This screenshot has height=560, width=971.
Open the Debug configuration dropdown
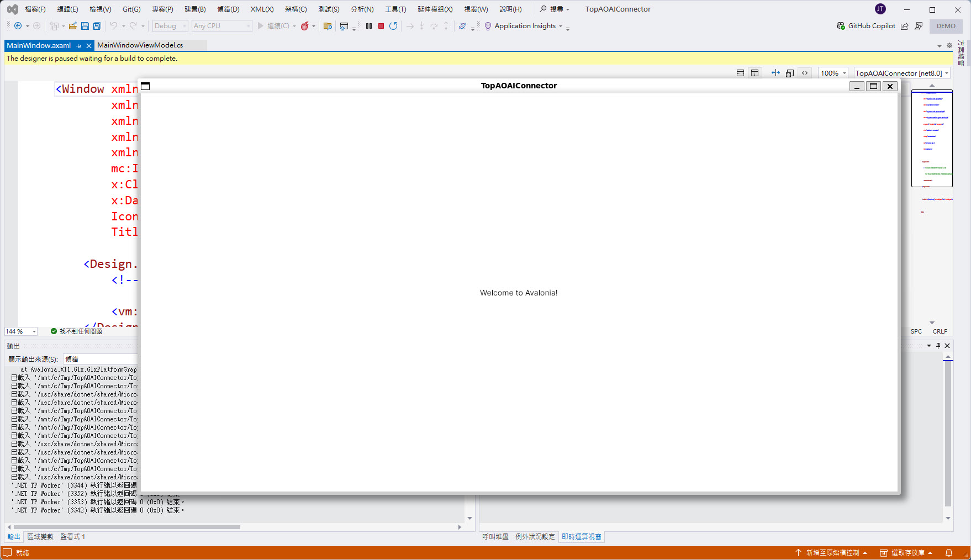170,26
